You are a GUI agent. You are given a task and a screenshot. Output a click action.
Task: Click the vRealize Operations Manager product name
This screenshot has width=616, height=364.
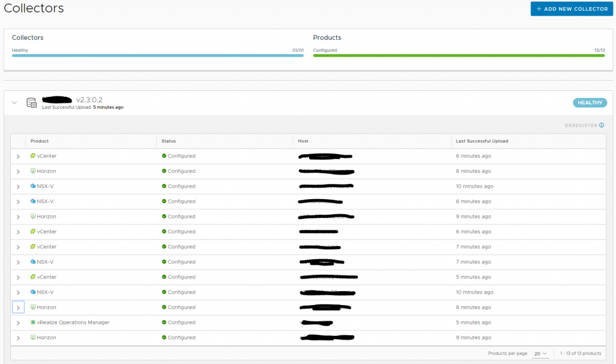pos(73,322)
